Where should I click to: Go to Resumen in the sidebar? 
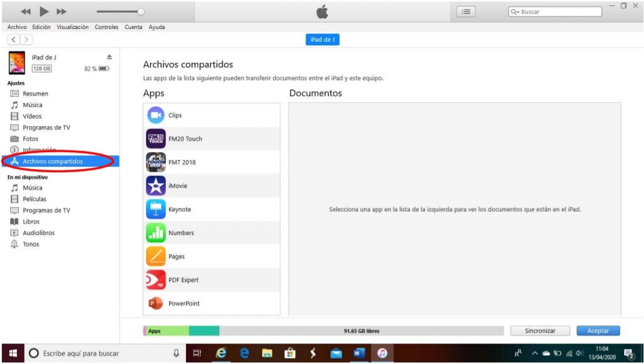coord(35,94)
